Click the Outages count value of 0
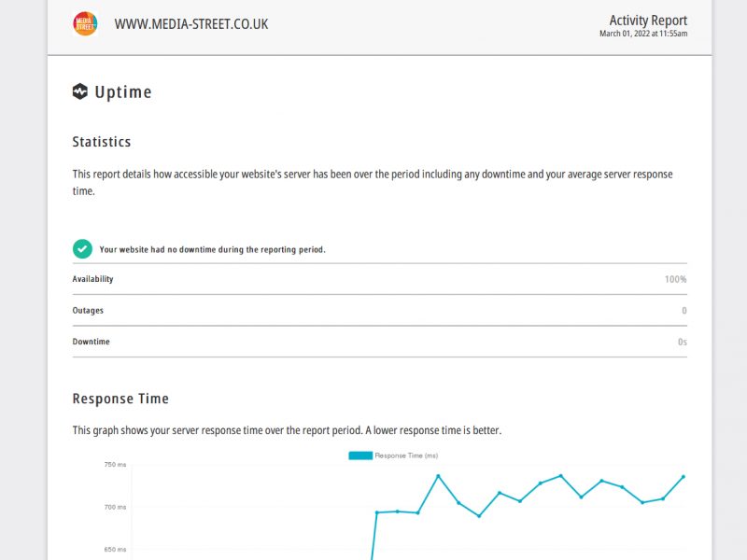This screenshot has width=747, height=560. [x=684, y=311]
